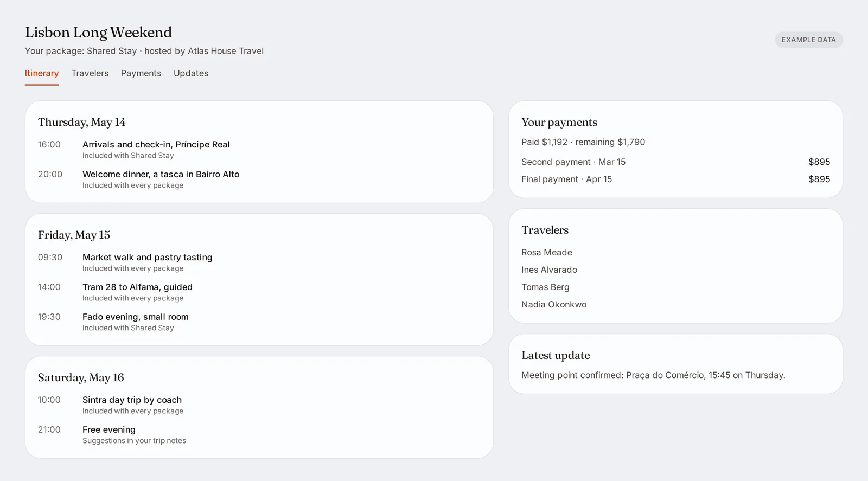Select "Welcome dinner, a tasca in Bairro Alto"
The height and width of the screenshot is (481, 868).
(x=161, y=174)
